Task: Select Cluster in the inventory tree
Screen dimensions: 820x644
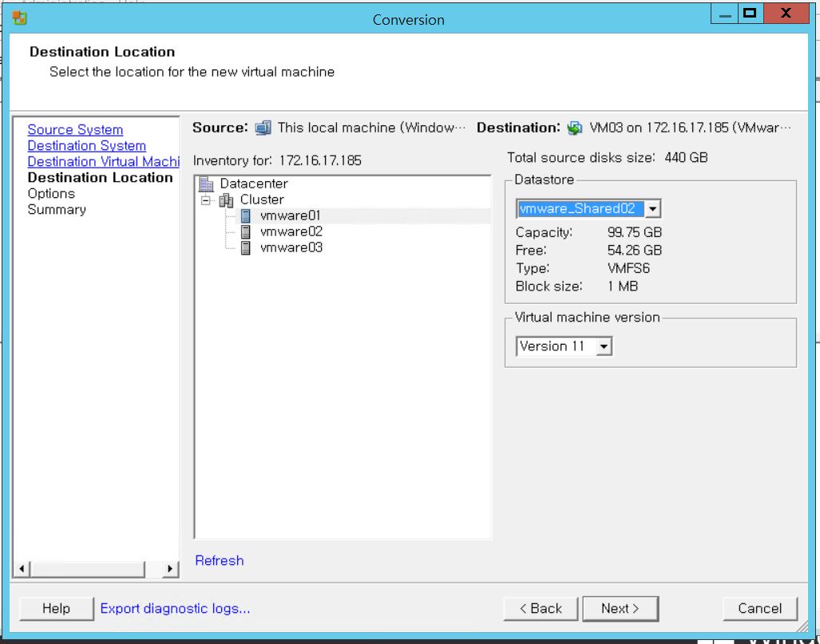Action: (262, 200)
